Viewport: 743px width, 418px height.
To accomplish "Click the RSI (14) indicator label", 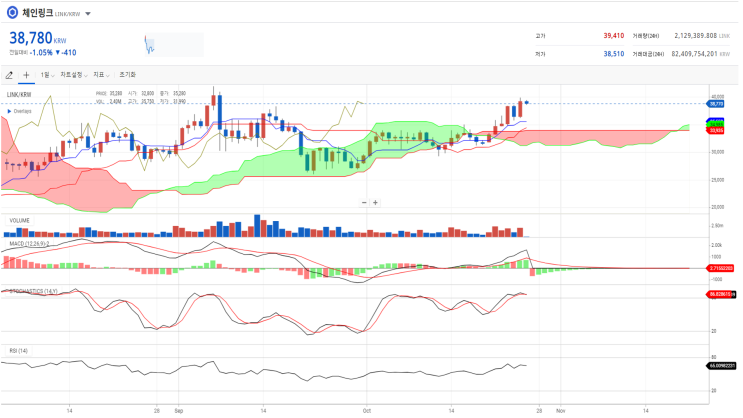I will [x=18, y=351].
